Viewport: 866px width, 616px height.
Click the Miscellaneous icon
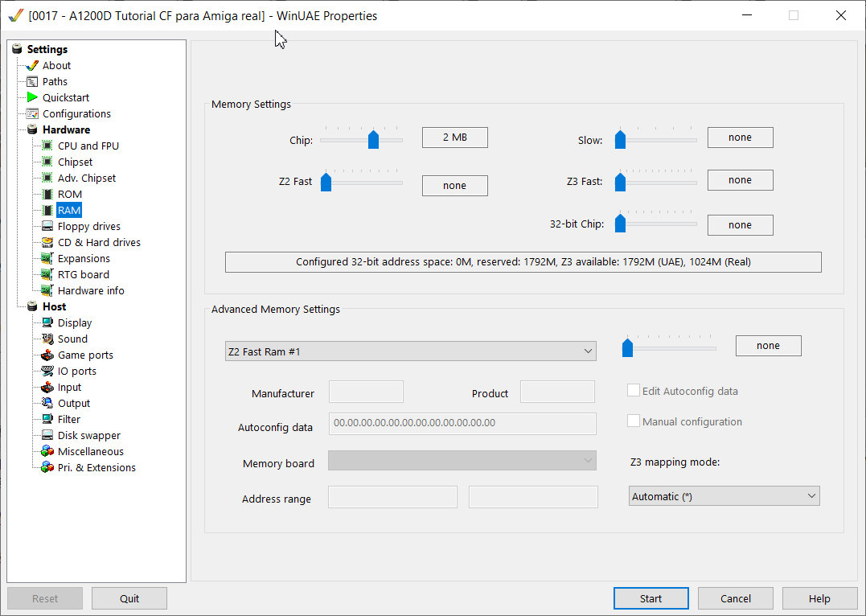tap(47, 451)
